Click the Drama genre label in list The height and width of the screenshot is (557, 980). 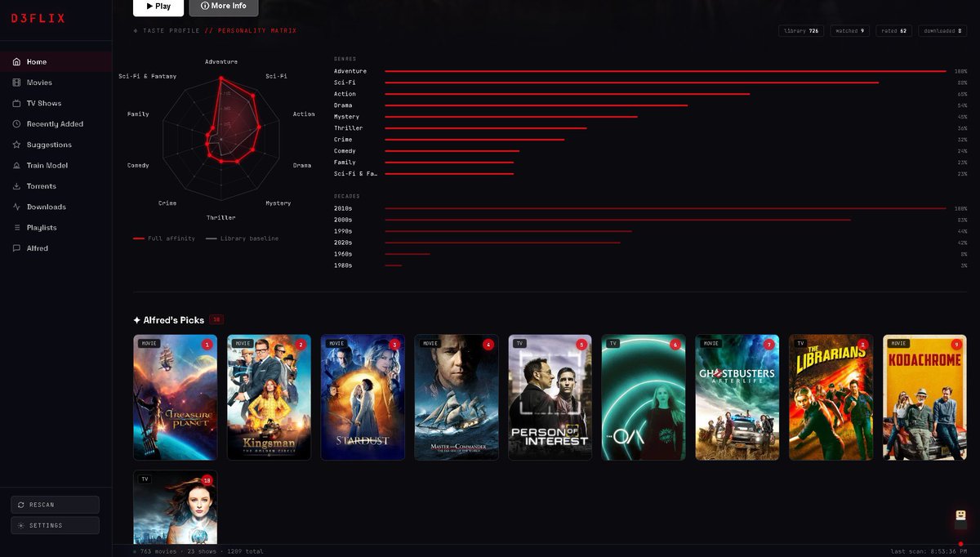(343, 105)
